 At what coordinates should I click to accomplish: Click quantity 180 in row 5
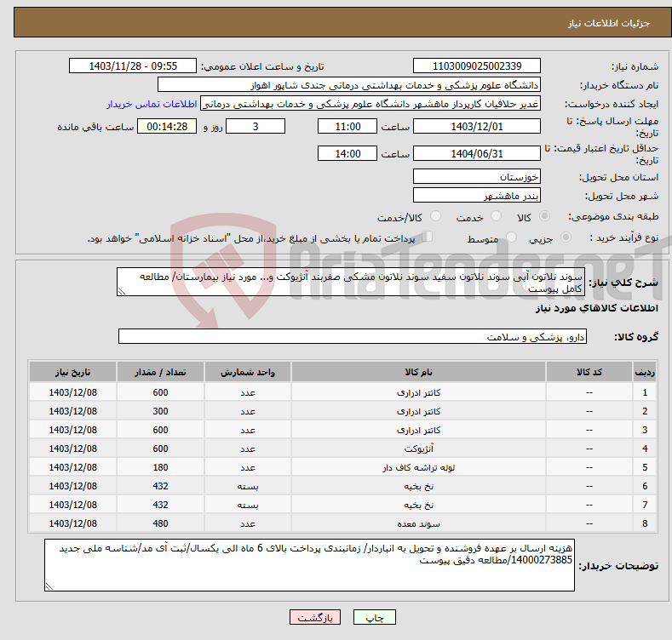tap(160, 467)
